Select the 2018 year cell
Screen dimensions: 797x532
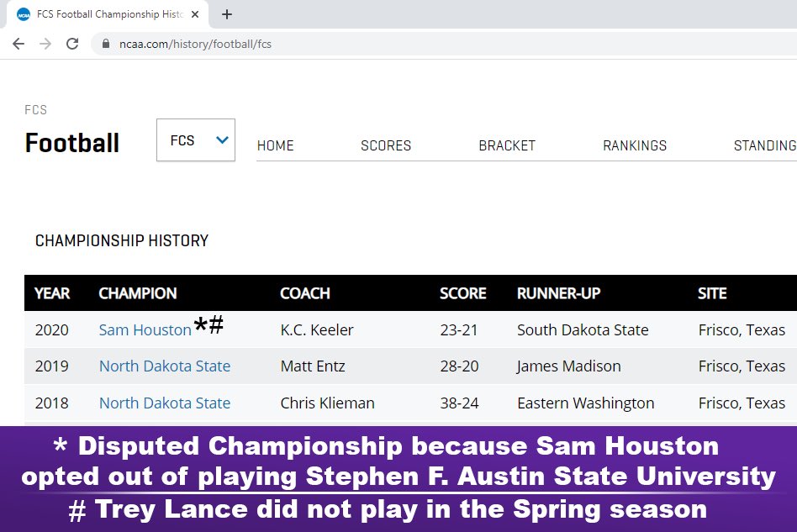pyautogui.click(x=52, y=403)
